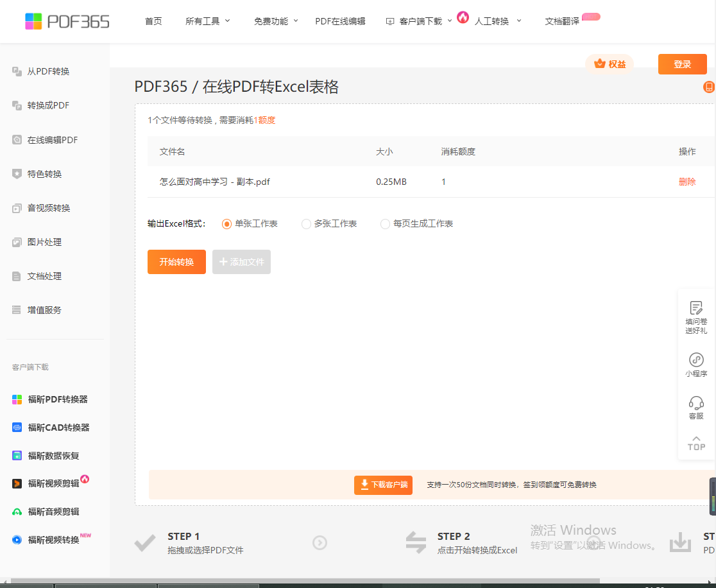This screenshot has width=716, height=588.
Task: Select 每页生成工作表 output option
Action: coord(385,224)
